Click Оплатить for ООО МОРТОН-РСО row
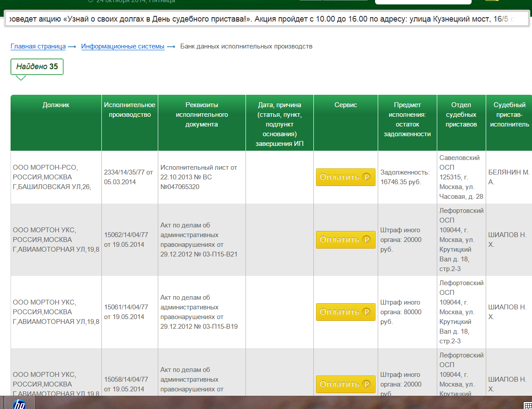 coord(346,177)
